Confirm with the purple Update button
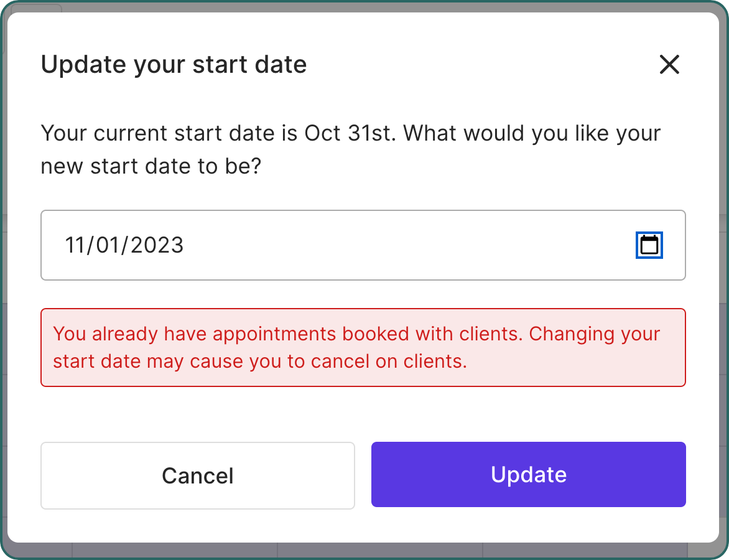This screenshot has width=729, height=560. click(x=528, y=475)
